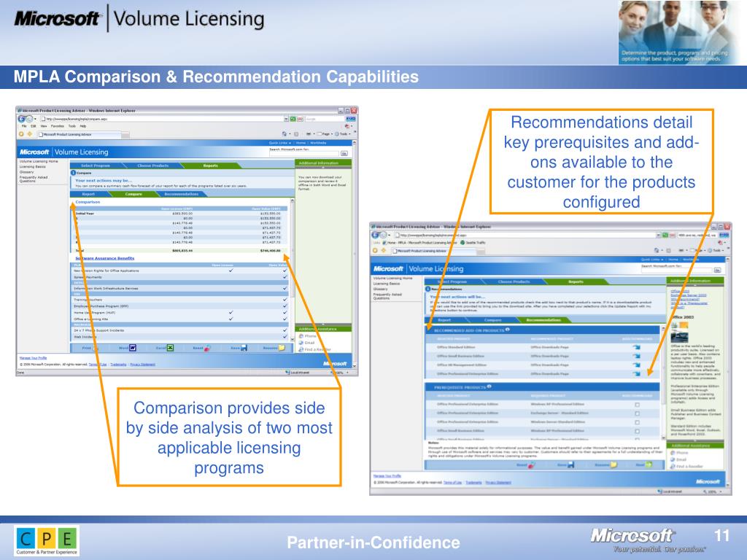Click search Go button in Compare window header
This screenshot has height=560, width=747.
point(344,153)
